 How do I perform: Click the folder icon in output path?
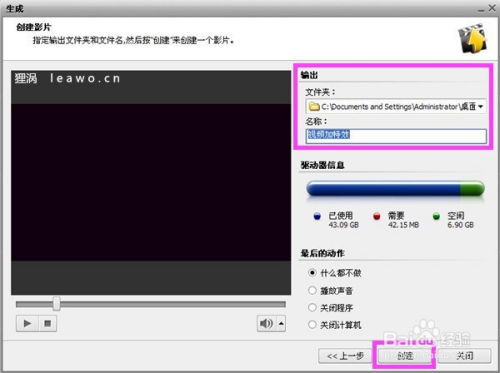pos(314,107)
